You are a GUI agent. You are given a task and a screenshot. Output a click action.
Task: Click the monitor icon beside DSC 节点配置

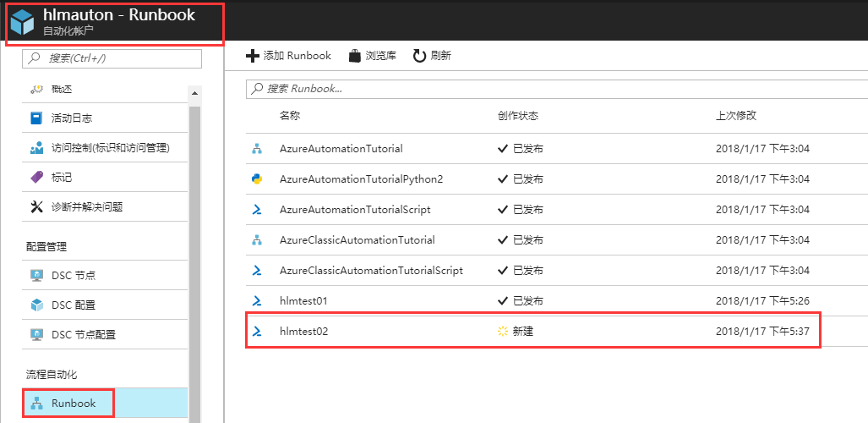[x=36, y=335]
